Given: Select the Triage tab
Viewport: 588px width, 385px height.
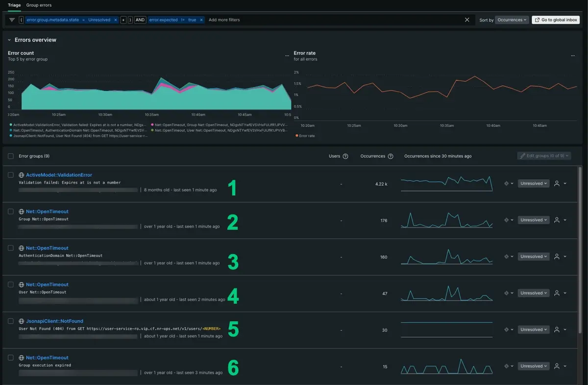Looking at the screenshot, I should [x=14, y=5].
